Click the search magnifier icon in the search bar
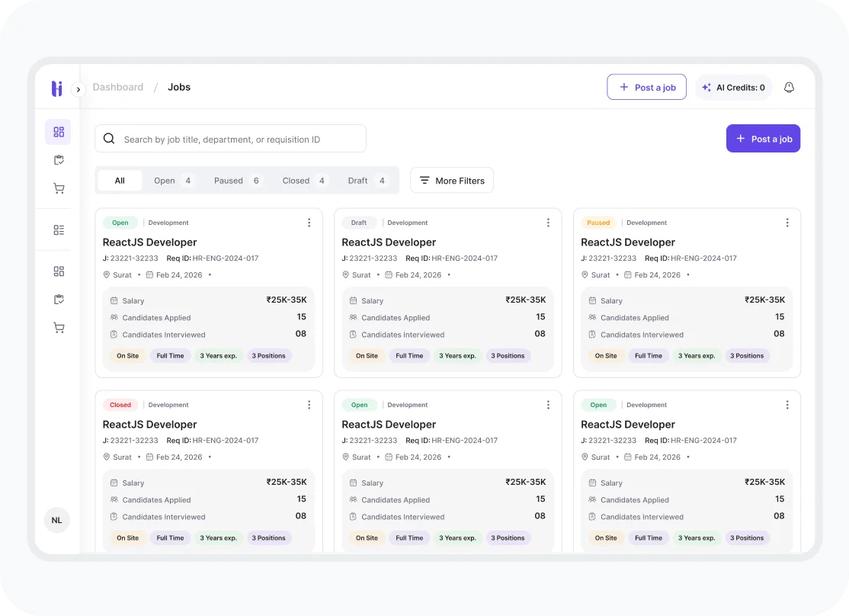 (x=109, y=138)
